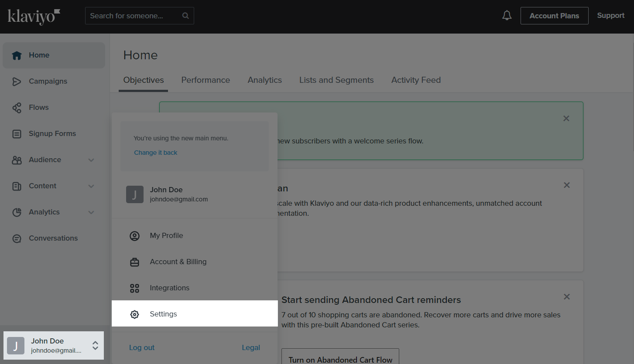Viewport: 634px width, 364px height.
Task: Focus the Search for someone field
Action: tap(140, 16)
